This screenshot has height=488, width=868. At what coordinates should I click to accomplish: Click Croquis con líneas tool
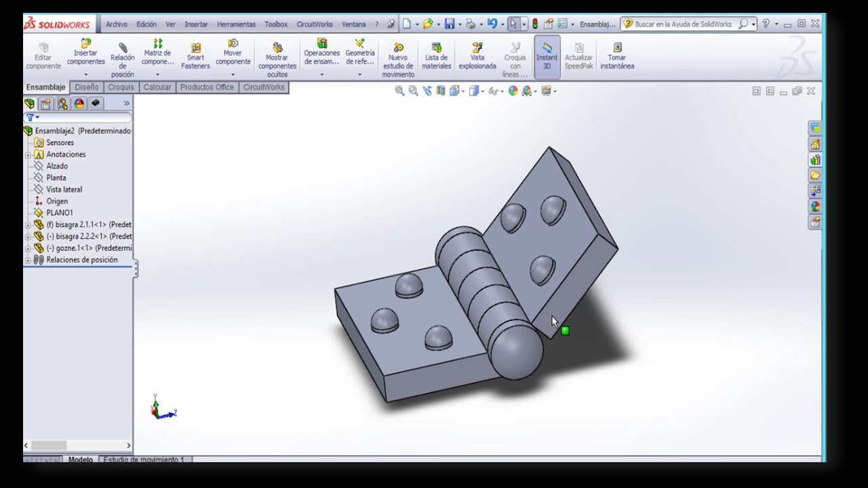(x=515, y=60)
